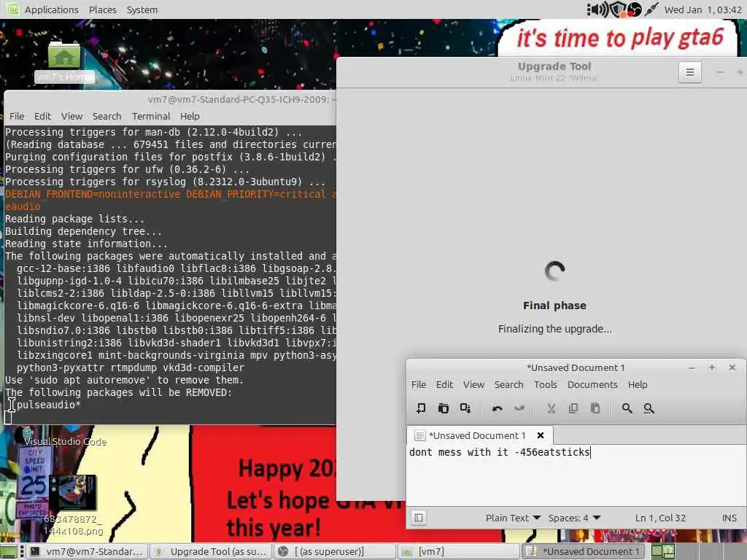Click the 'Finalizing the upgrade...' text
This screenshot has width=747, height=560.
pos(554,329)
